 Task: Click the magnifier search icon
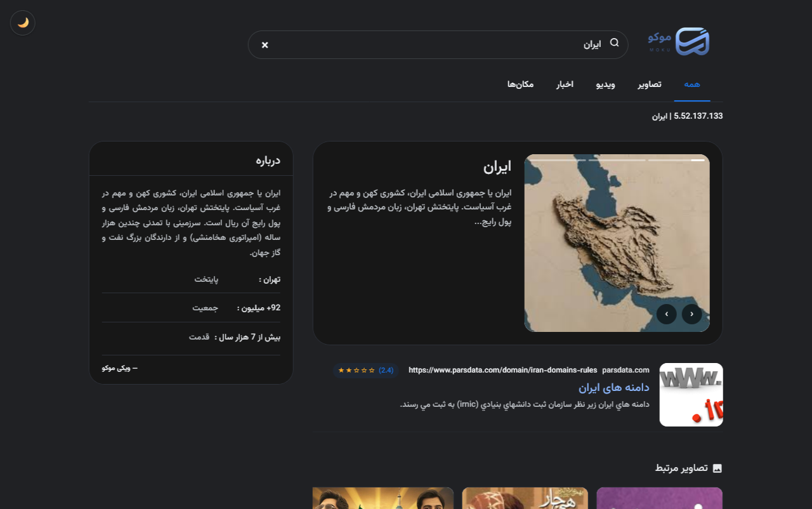click(x=614, y=43)
